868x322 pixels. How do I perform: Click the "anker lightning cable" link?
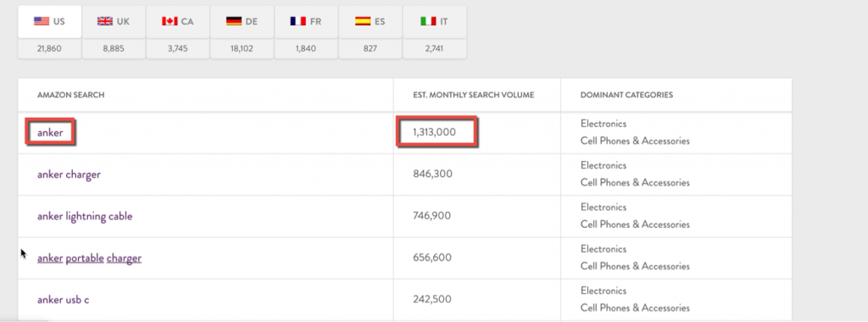pos(85,216)
